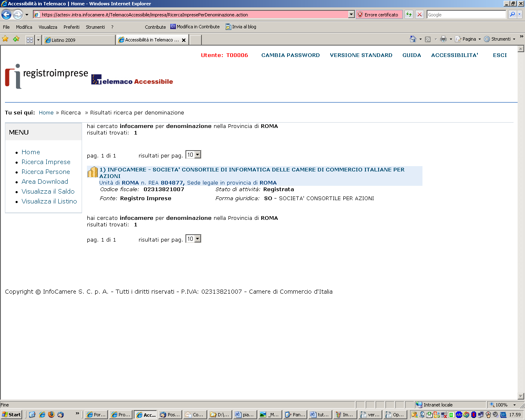Click the Intranet locale status zone

450,405
